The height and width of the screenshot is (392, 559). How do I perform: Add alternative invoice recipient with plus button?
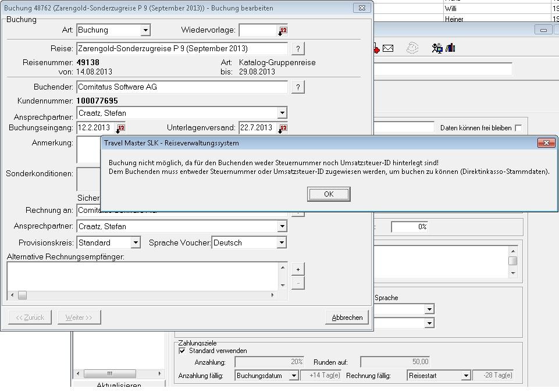point(298,269)
